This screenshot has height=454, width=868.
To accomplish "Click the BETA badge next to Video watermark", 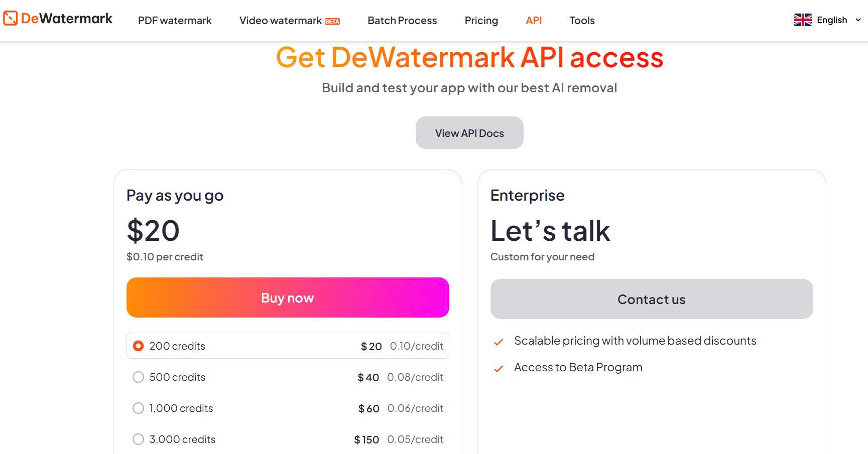I will tap(333, 21).
